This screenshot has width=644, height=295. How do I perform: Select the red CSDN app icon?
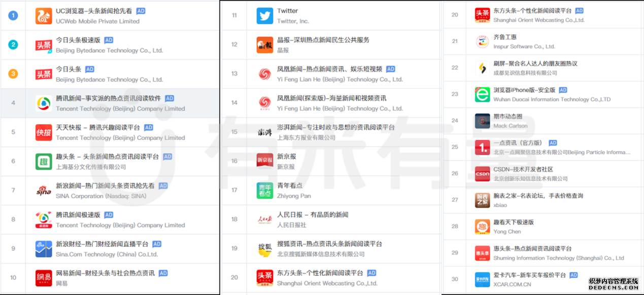(x=482, y=174)
